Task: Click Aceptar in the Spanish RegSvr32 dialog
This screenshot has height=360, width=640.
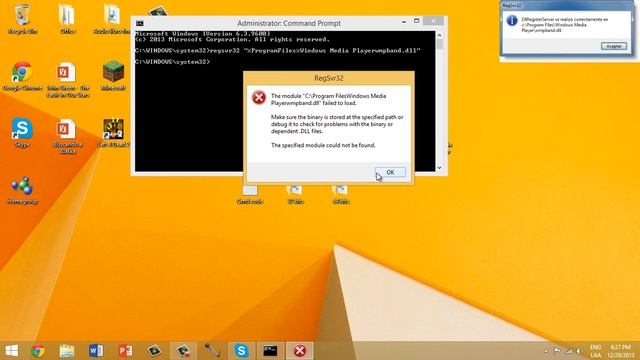Action: 613,46
